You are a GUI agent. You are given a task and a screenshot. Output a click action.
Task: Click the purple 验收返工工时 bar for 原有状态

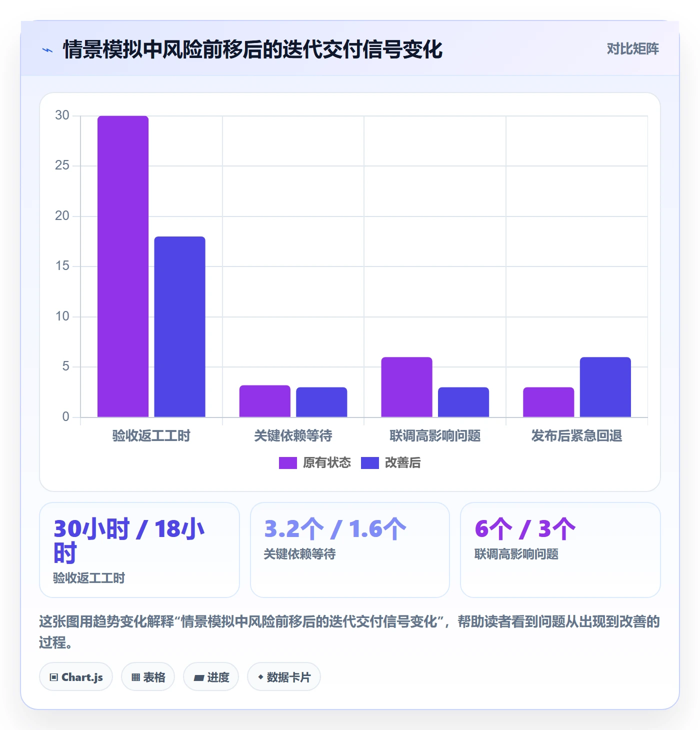123,266
